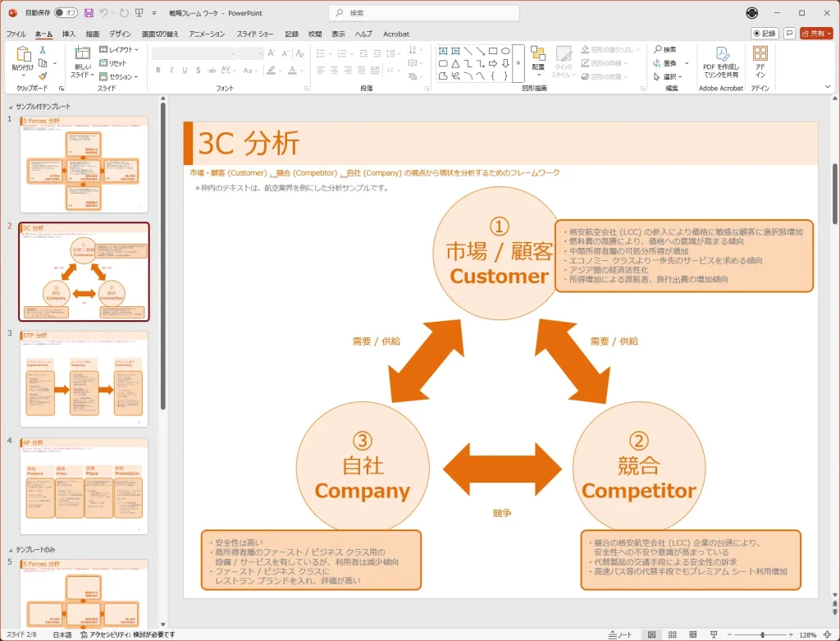Click the 共有 share button
The image size is (840, 641).
(816, 34)
